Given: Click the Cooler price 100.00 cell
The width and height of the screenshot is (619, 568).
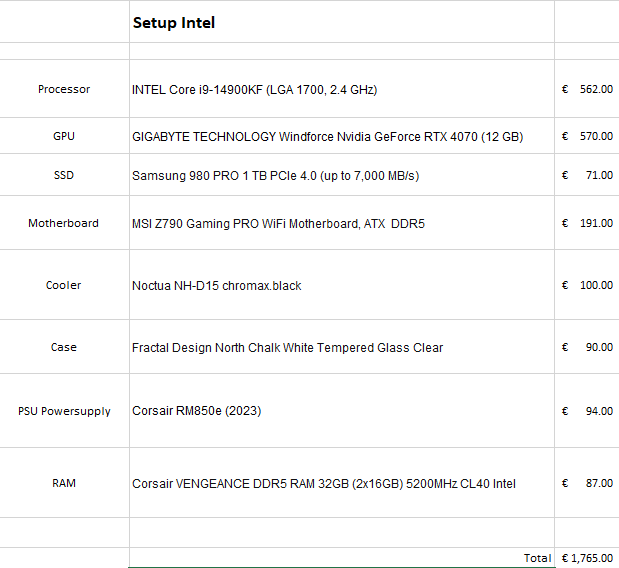Looking at the screenshot, I should click(587, 285).
